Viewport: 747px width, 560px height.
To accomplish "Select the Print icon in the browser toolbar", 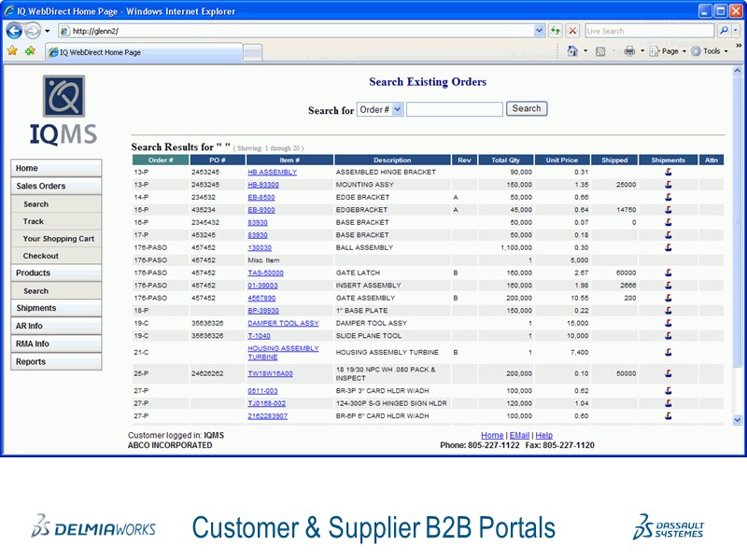I will click(x=629, y=49).
